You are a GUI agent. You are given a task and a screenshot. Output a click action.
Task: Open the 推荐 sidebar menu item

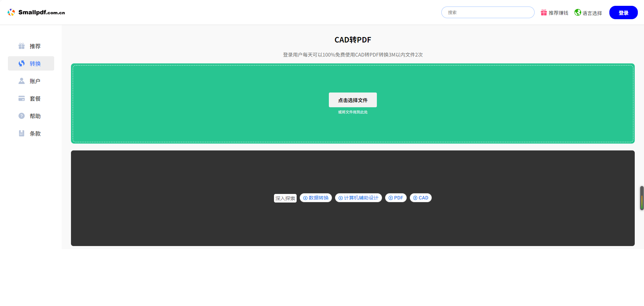[35, 46]
